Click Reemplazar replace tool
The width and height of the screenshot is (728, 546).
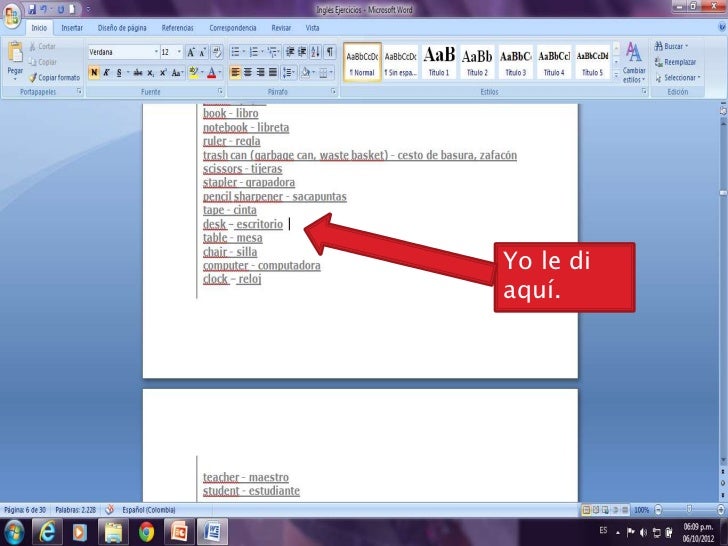click(x=675, y=62)
